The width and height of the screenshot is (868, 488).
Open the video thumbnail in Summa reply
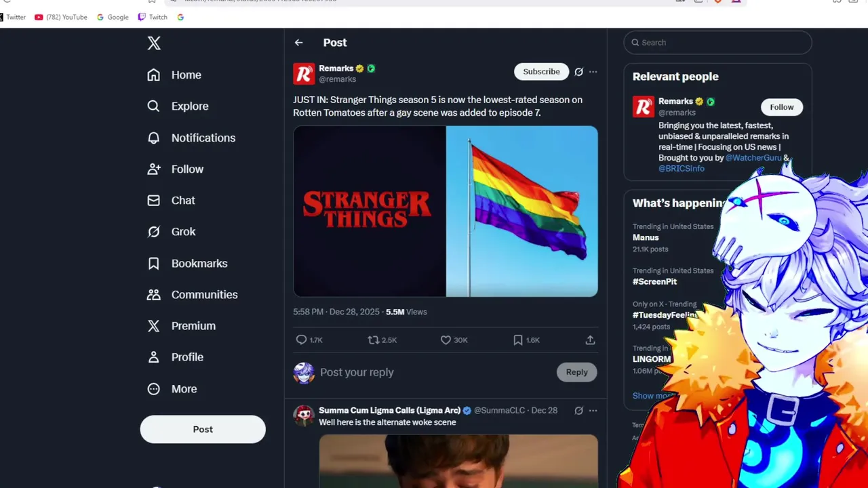pyautogui.click(x=458, y=461)
